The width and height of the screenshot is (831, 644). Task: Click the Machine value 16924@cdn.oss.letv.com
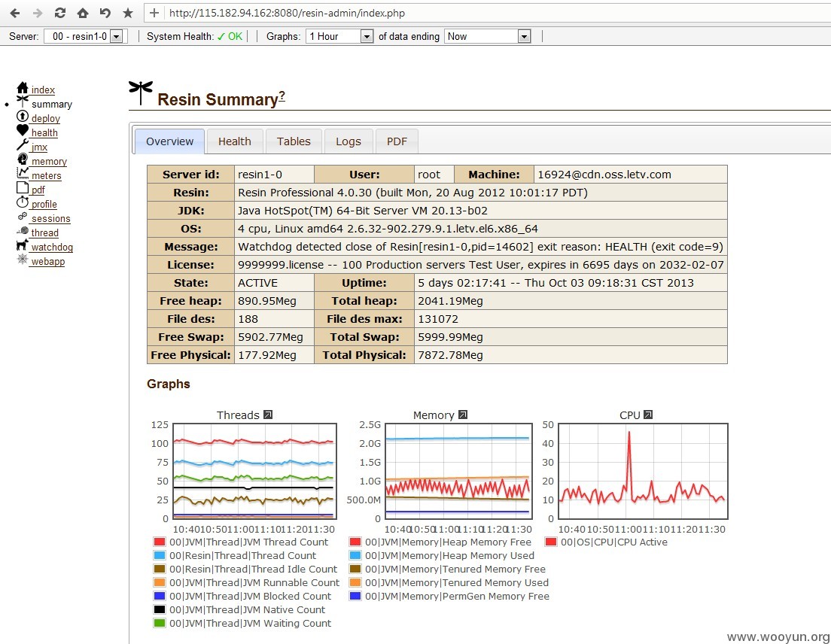604,175
